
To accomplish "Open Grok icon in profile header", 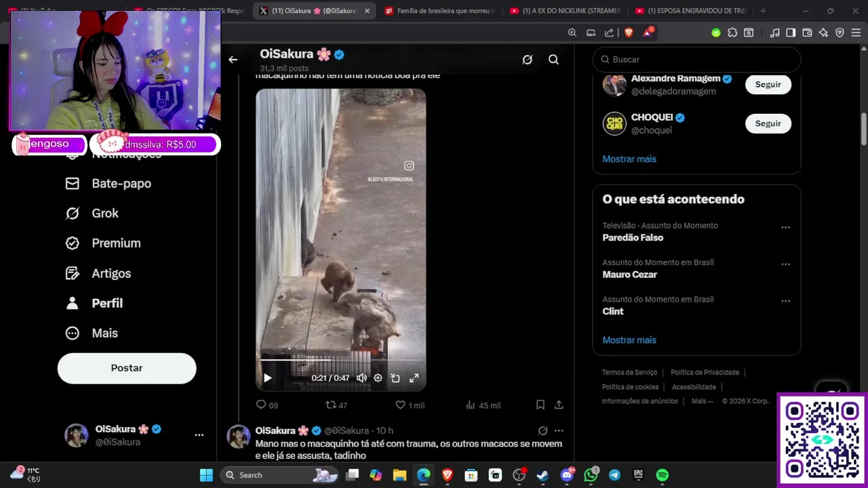I will pos(528,60).
